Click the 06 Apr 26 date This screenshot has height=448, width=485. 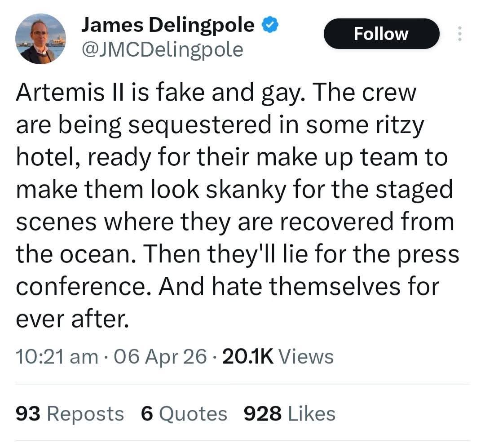click(x=160, y=356)
